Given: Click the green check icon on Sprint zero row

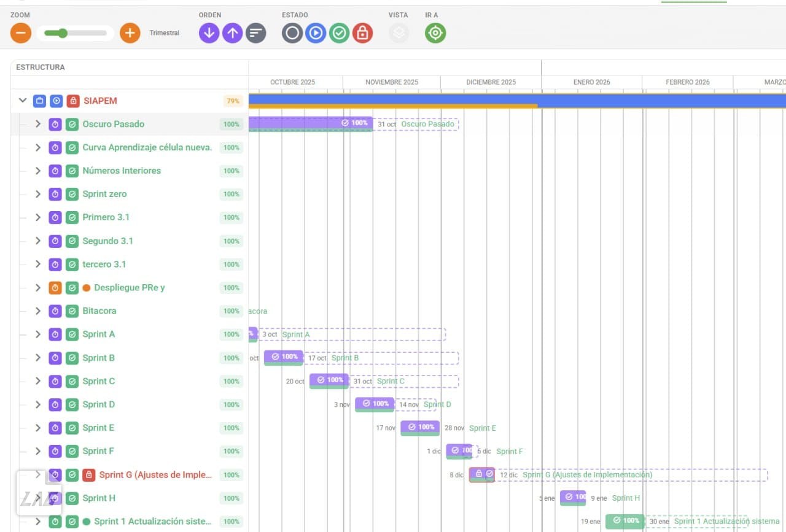Looking at the screenshot, I should pyautogui.click(x=72, y=194).
